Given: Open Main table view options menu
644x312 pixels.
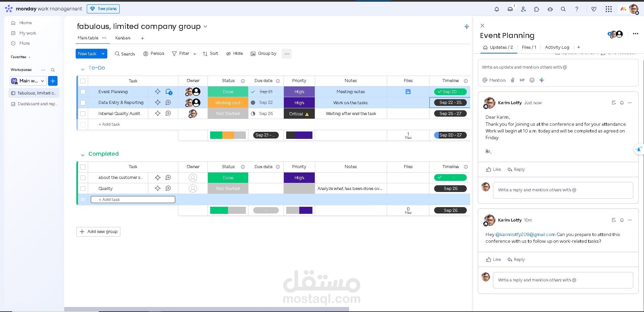Looking at the screenshot, I should pos(104,38).
